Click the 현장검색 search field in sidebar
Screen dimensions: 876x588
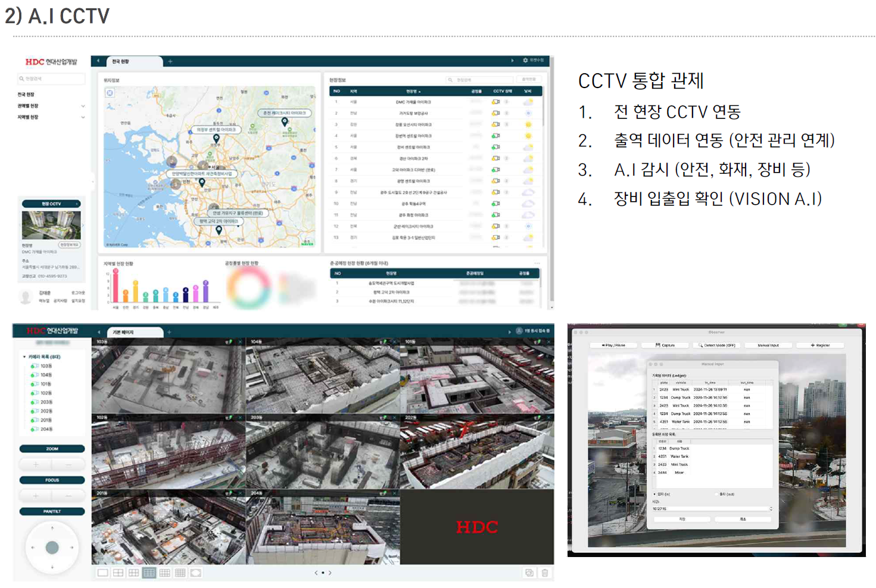[x=51, y=79]
